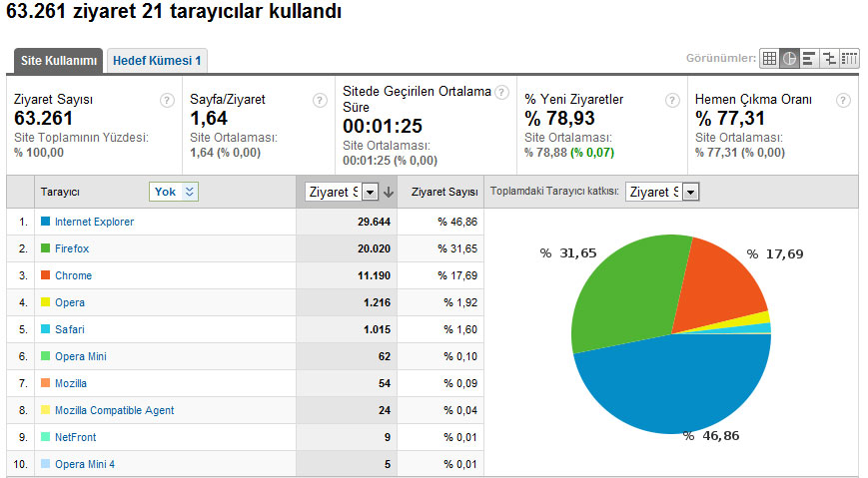Select the Site Kullanımı tab
This screenshot has height=478, width=868.
pos(59,61)
